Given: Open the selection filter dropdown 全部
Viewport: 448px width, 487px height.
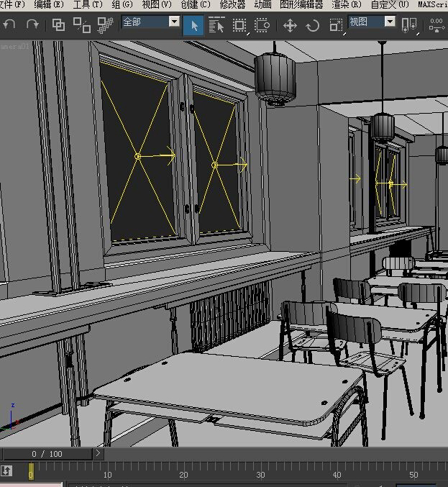Looking at the screenshot, I should point(151,22).
